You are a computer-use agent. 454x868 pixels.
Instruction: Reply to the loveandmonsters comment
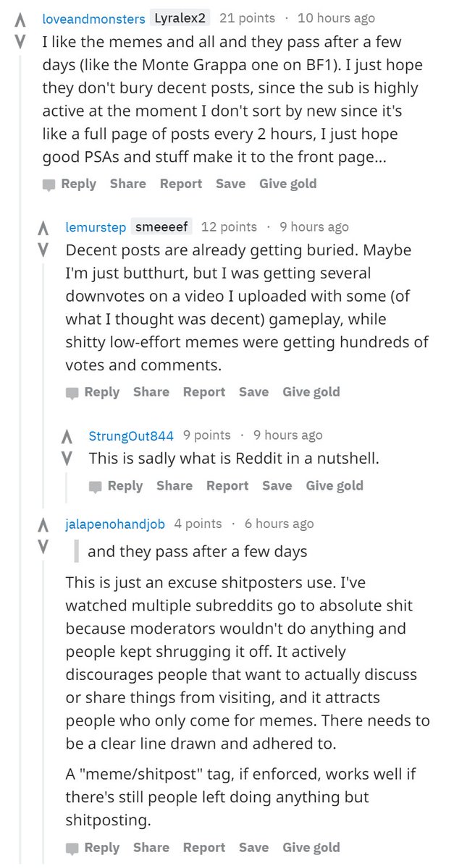click(x=70, y=184)
